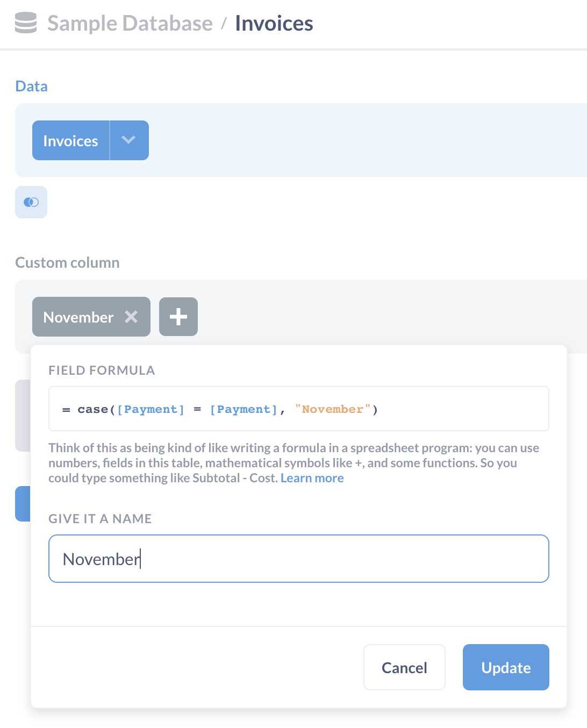This screenshot has width=587, height=728.
Task: Add another custom column with plus
Action: coord(178,317)
